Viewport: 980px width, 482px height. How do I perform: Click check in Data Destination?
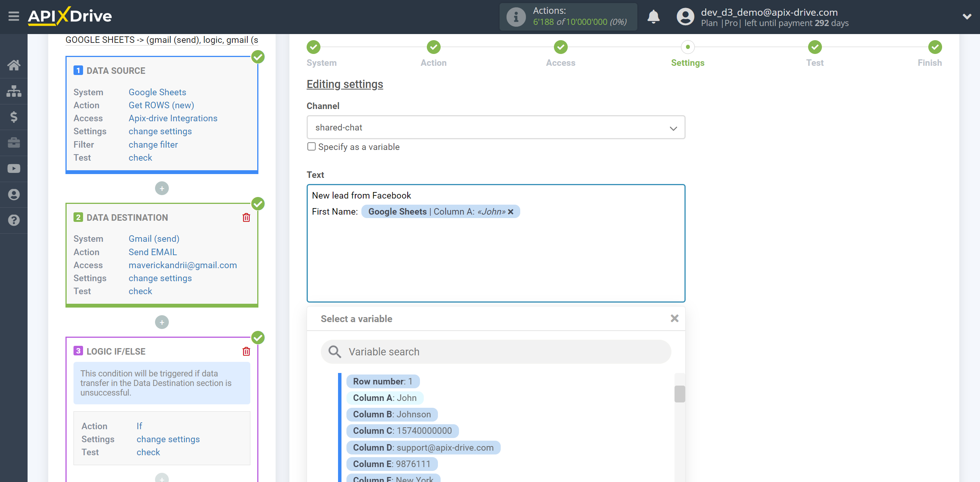pyautogui.click(x=140, y=291)
